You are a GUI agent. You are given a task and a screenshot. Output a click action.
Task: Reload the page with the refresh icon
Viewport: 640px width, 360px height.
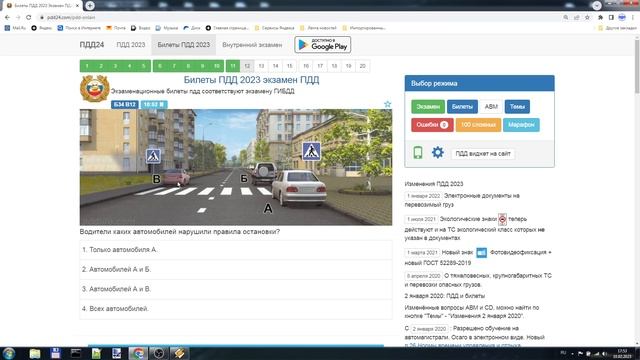tap(29, 18)
